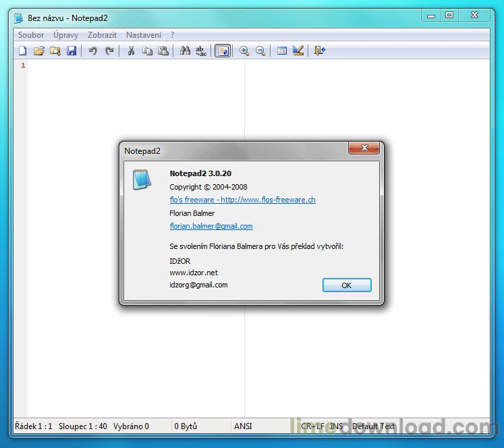Click the Zoom Out magnifier icon

coord(260,51)
